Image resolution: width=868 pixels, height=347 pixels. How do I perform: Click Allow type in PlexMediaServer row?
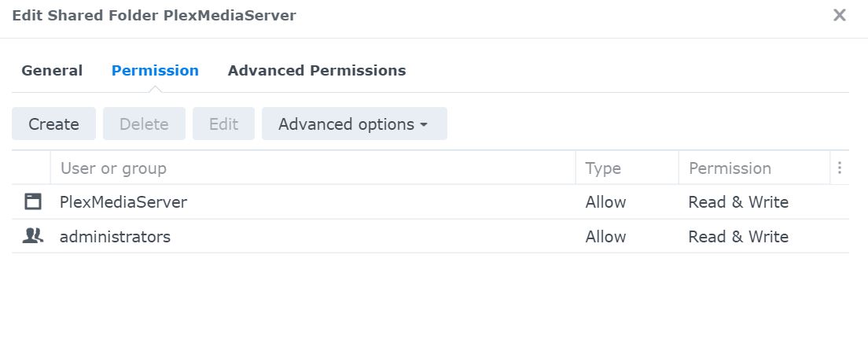(605, 202)
